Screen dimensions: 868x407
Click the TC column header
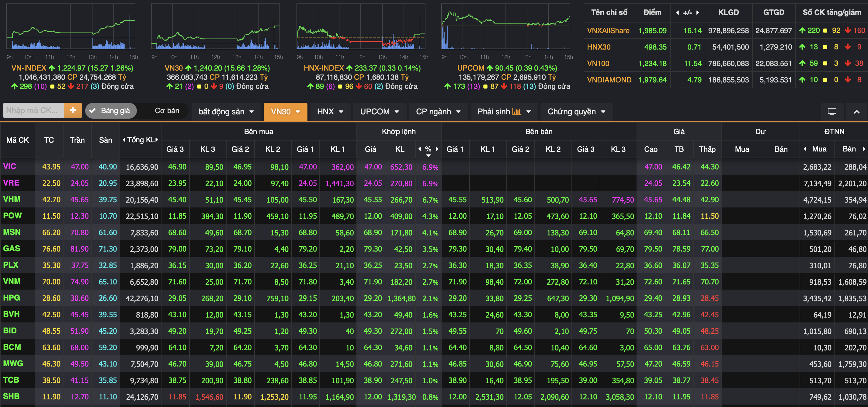pyautogui.click(x=49, y=140)
